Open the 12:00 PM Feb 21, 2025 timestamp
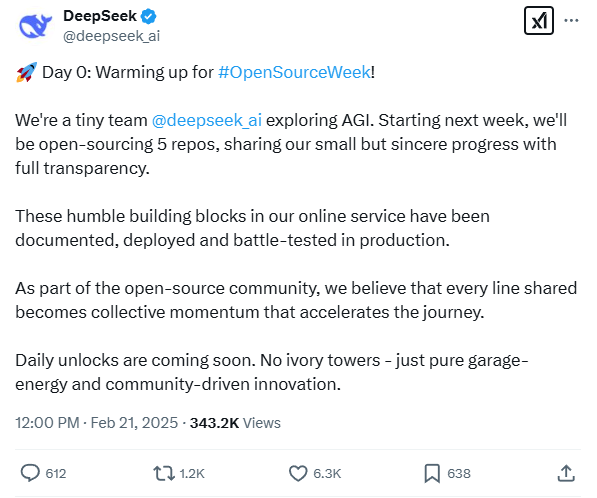This screenshot has width=597, height=498. [96, 423]
